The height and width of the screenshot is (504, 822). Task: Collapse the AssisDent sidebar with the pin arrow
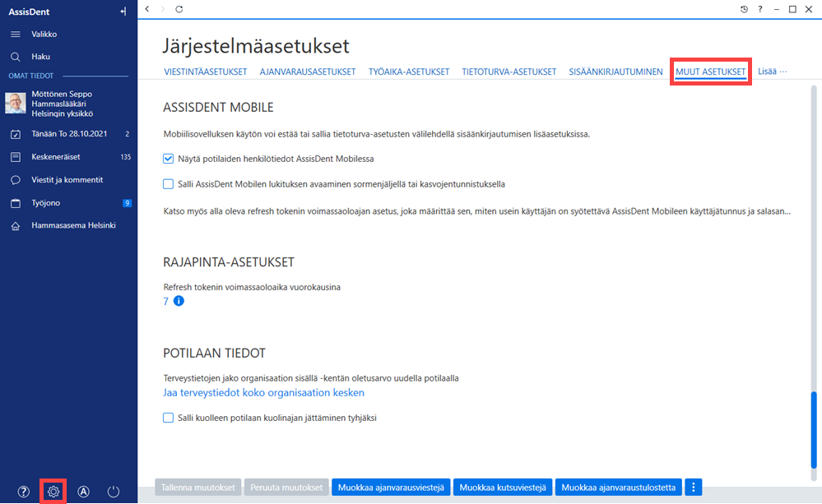coord(123,11)
